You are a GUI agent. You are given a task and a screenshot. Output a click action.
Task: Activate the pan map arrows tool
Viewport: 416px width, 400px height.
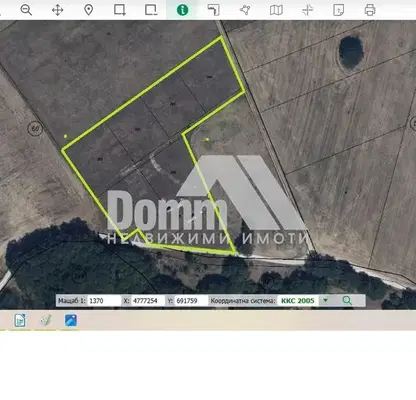[x=57, y=10]
